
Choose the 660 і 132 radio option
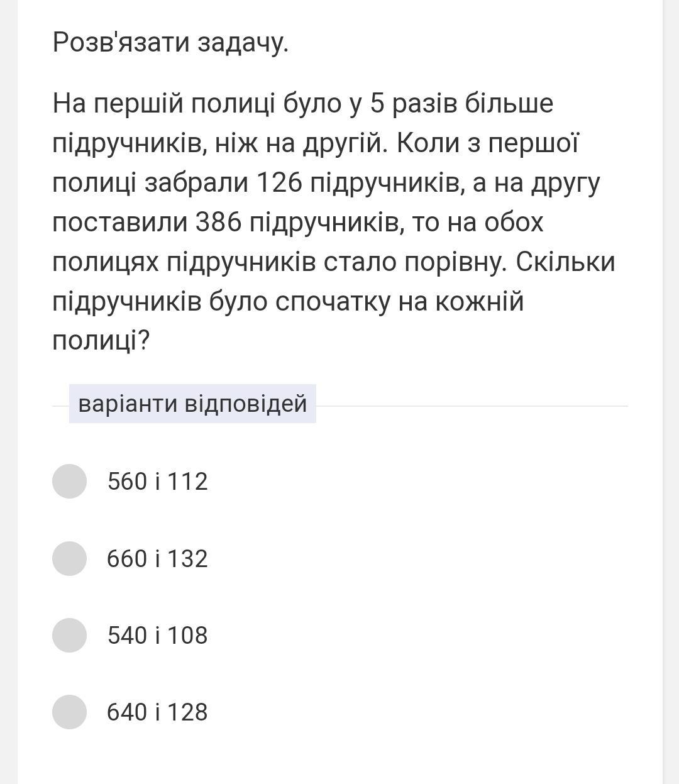pyautogui.click(x=69, y=558)
